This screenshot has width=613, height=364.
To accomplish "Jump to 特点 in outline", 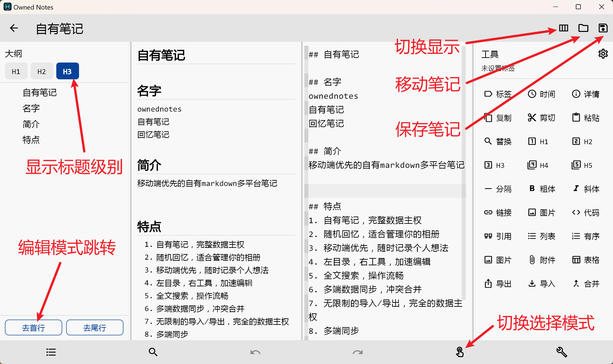I will [31, 140].
